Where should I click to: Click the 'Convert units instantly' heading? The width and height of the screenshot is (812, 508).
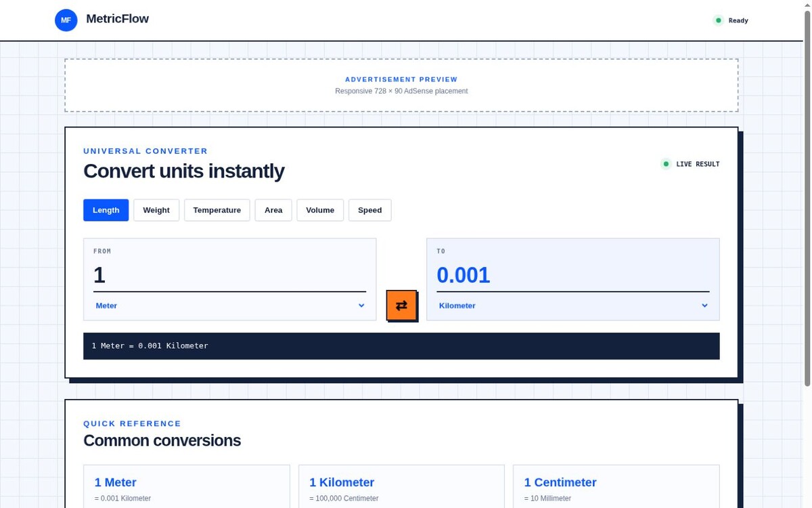point(183,171)
